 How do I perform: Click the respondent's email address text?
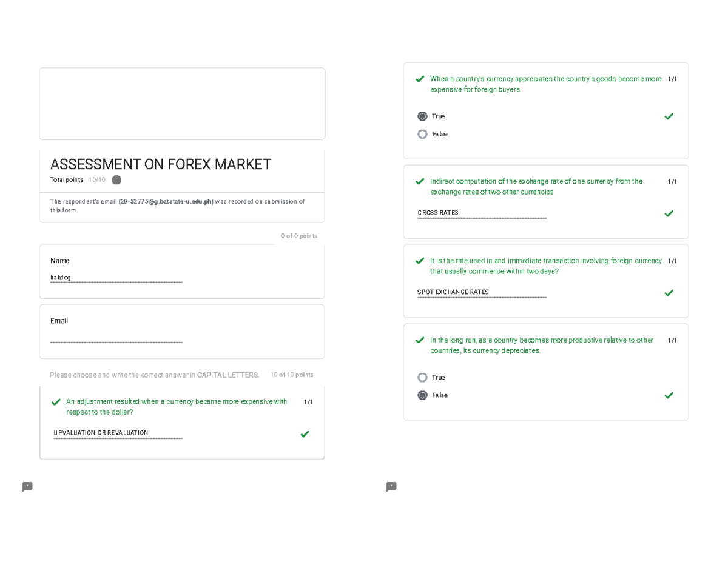166,201
